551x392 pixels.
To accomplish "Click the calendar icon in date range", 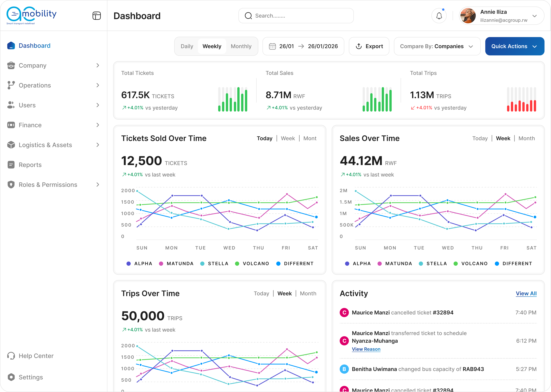I will pyautogui.click(x=272, y=46).
